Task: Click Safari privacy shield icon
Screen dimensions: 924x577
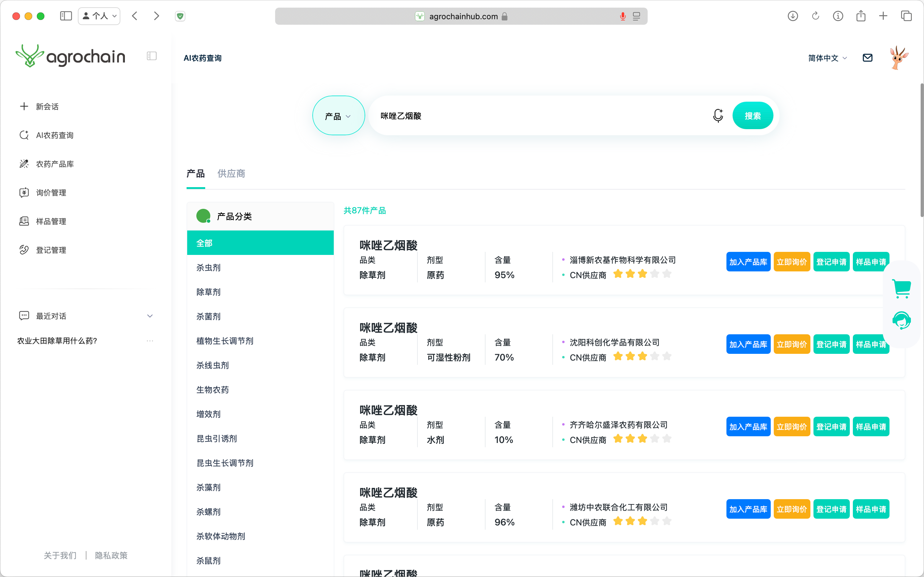Action: coord(180,16)
